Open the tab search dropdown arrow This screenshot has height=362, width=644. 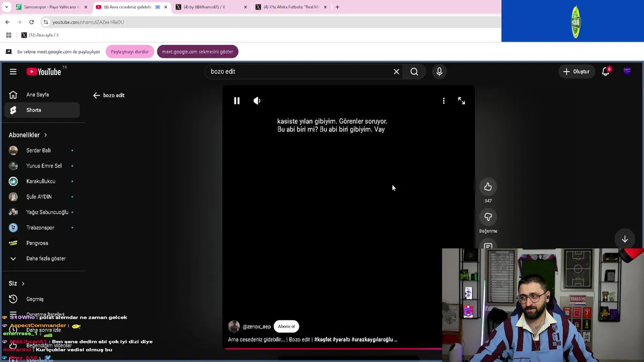pos(7,7)
